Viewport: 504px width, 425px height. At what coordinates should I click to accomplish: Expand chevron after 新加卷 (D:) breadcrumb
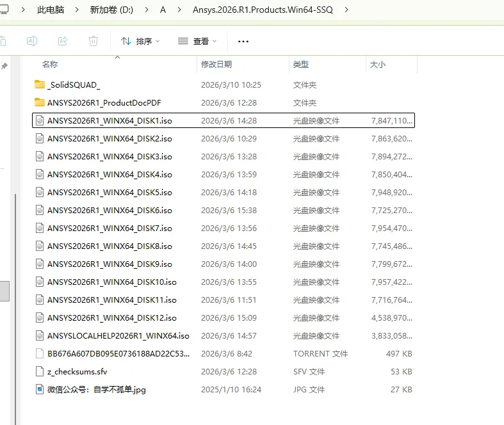[147, 10]
